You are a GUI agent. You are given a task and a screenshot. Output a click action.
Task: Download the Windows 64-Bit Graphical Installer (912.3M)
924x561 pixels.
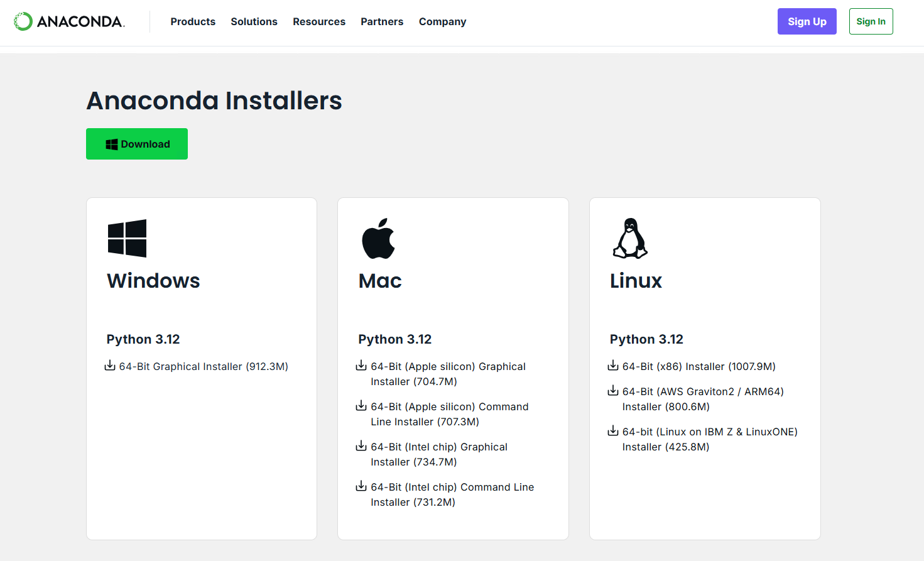point(204,366)
